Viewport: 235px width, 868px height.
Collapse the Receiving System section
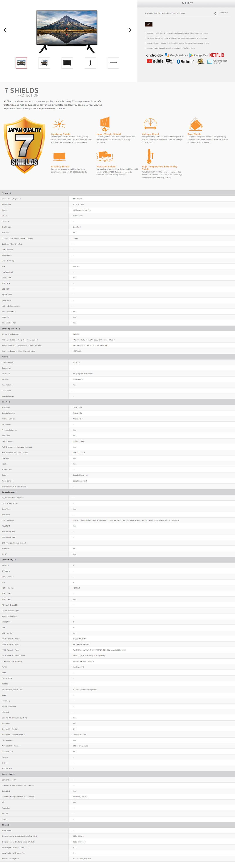tap(11, 329)
